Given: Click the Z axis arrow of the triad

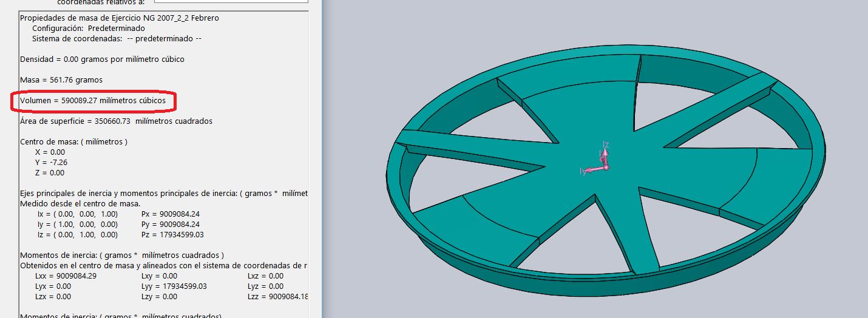Looking at the screenshot, I should (x=604, y=149).
